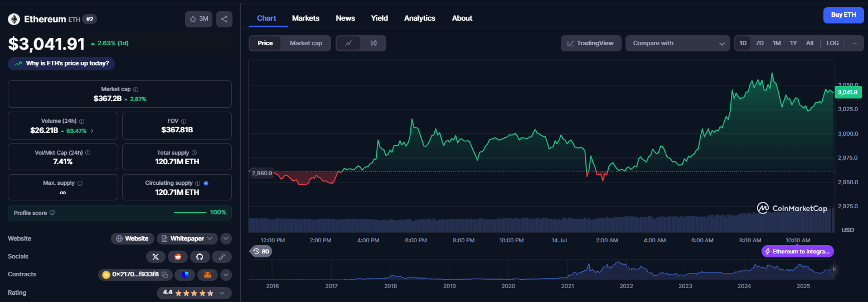This screenshot has width=868, height=302.
Task: Click the Buy ETH button
Action: [x=843, y=15]
